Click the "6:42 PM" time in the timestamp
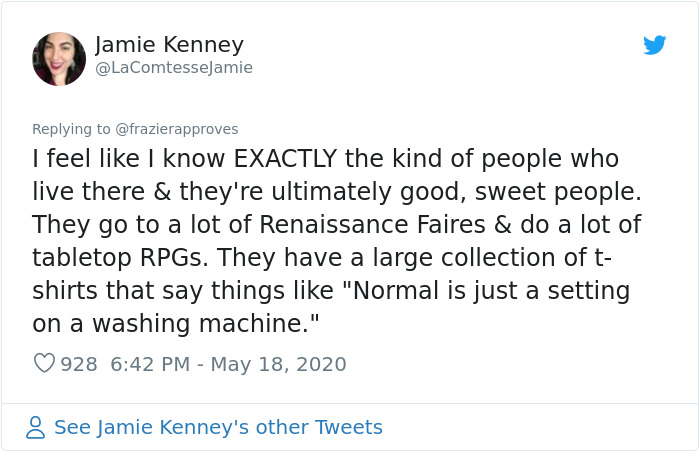The image size is (700, 452). point(148,364)
